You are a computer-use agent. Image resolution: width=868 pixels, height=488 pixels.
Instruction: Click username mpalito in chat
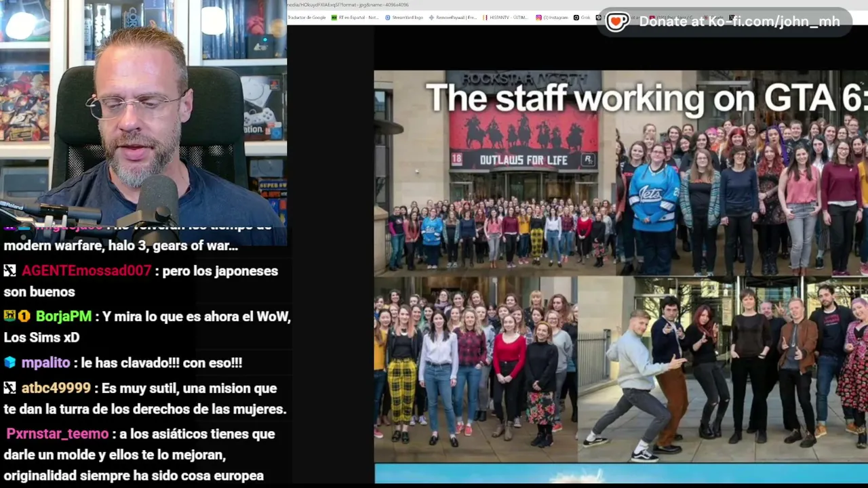pos(45,363)
